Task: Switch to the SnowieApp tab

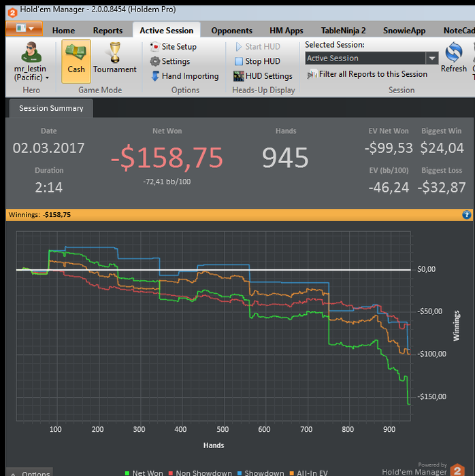Action: pyautogui.click(x=404, y=31)
